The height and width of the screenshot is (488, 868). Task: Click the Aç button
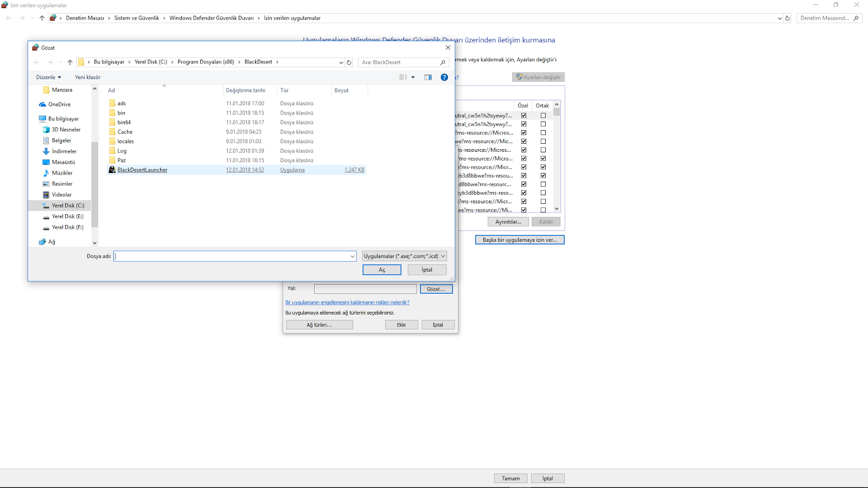tap(382, 270)
